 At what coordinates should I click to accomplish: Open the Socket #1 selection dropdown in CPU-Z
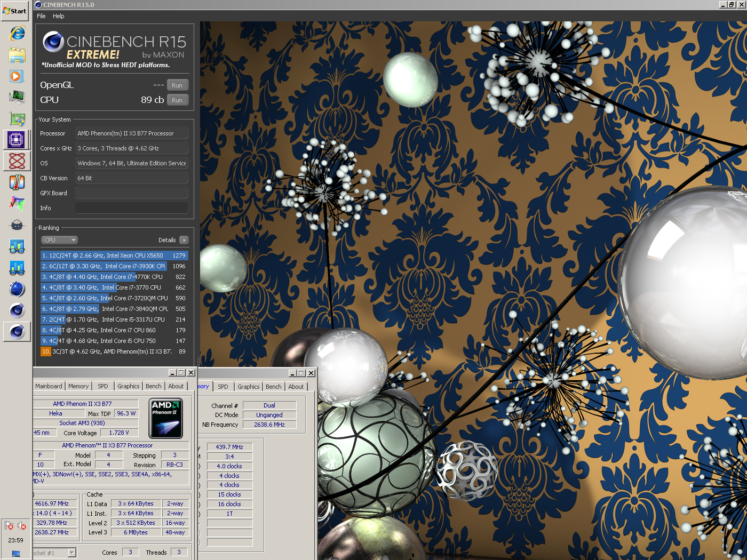[54, 553]
